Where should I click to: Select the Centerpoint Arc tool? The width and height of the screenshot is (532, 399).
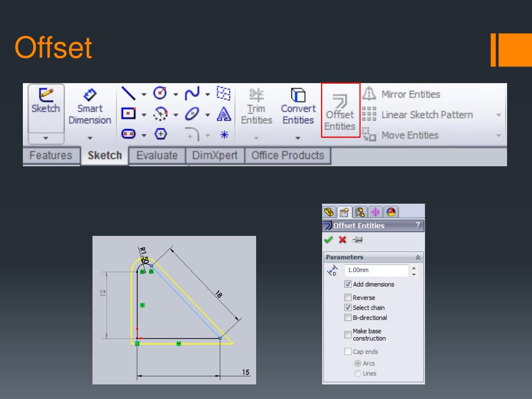click(x=160, y=114)
